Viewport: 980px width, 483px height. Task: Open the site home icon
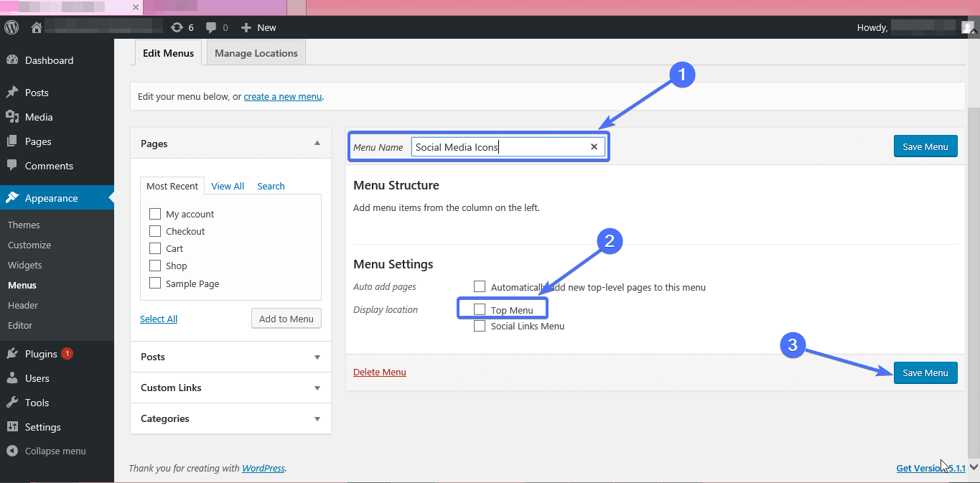coord(37,27)
